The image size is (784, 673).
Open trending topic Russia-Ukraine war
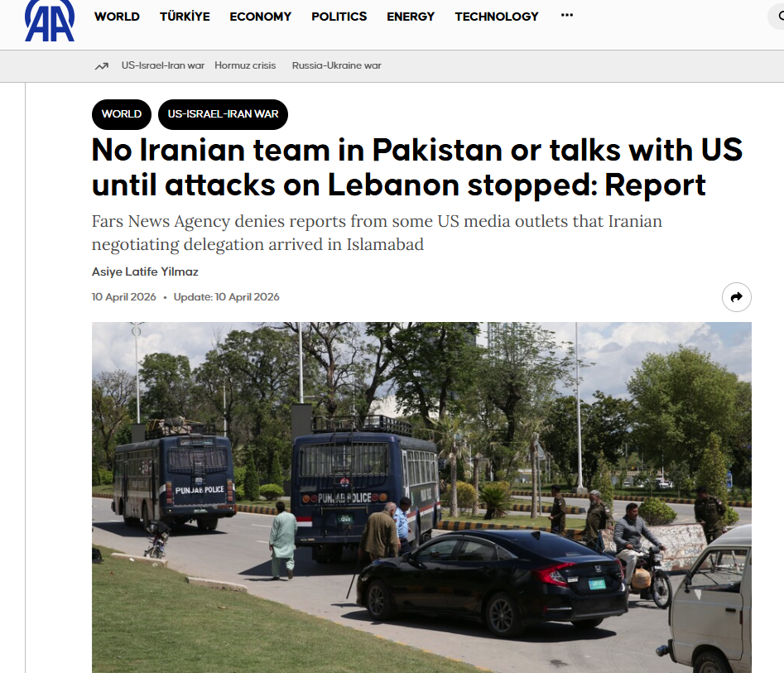pos(336,65)
